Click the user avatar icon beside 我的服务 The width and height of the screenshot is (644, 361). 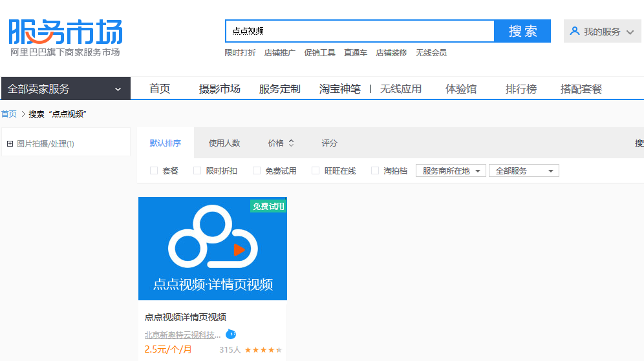click(x=575, y=31)
